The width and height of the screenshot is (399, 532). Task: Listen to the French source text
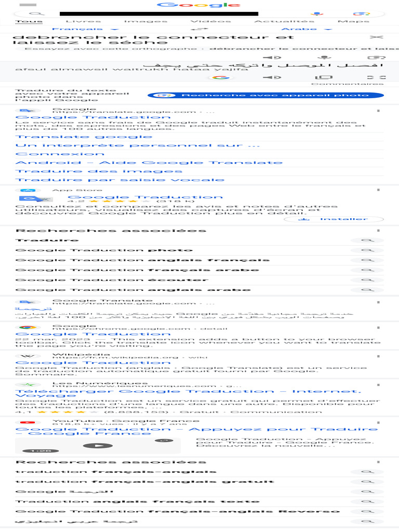[x=272, y=58]
